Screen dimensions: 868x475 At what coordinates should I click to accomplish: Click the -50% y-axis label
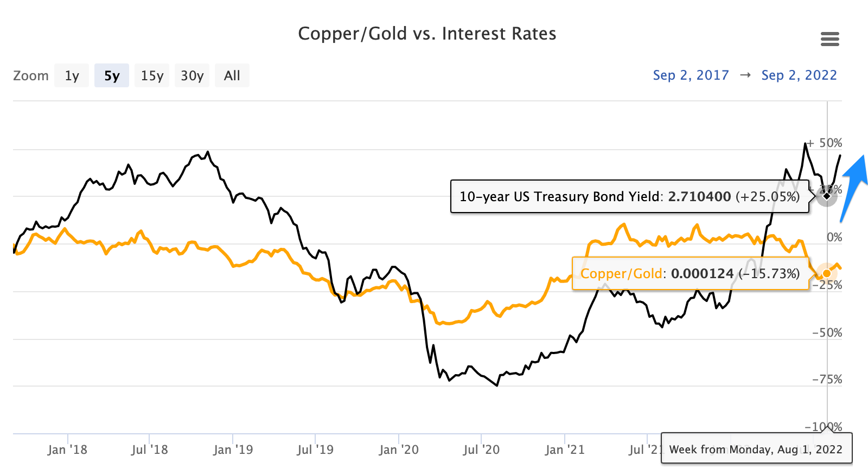coord(827,332)
